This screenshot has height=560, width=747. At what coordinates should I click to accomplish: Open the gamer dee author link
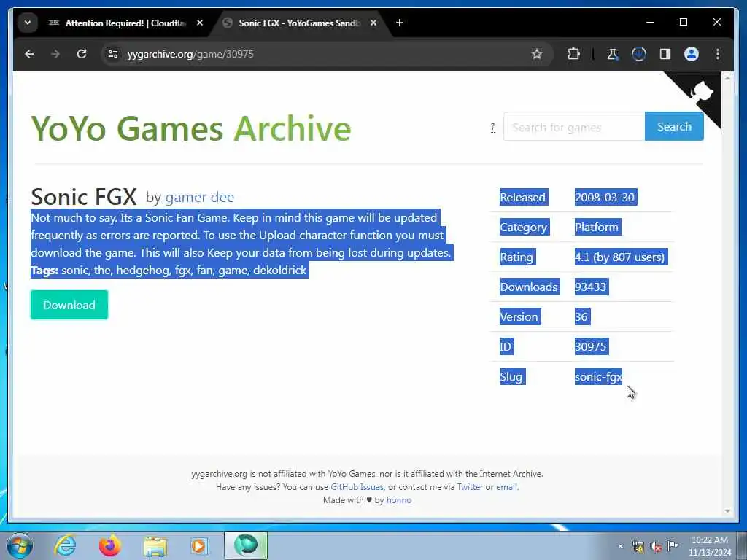tap(200, 197)
